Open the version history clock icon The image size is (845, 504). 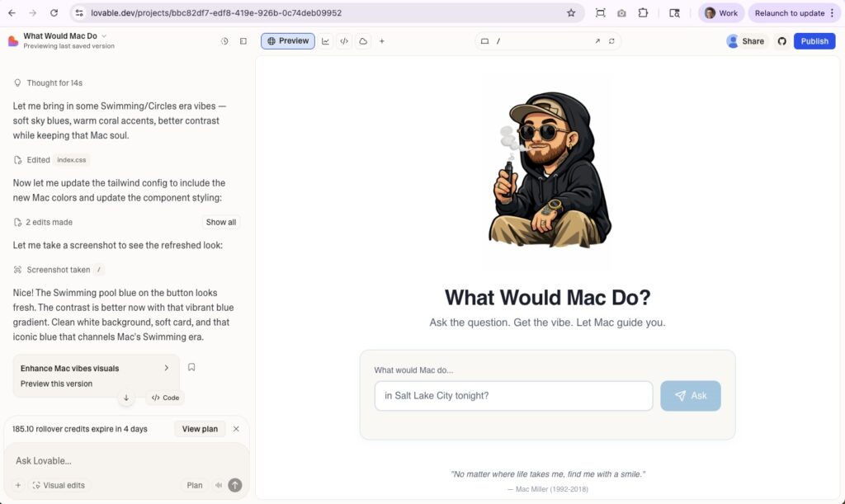click(x=224, y=41)
